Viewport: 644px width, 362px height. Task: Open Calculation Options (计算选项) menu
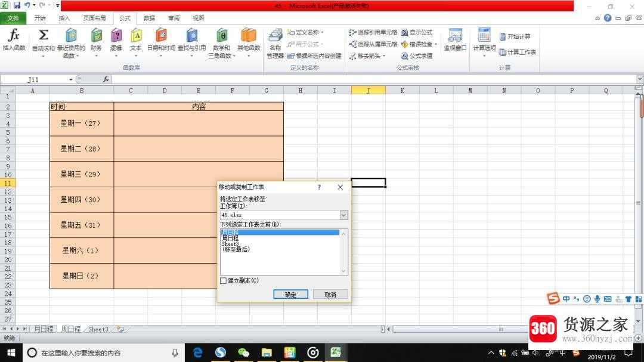pos(484,42)
